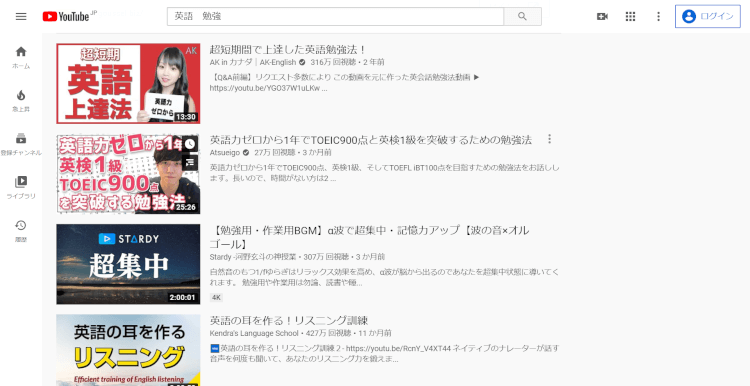The height and width of the screenshot is (386, 750).
Task: Open title 英語の耳を作る！リスニング訓練
Action: [x=289, y=320]
